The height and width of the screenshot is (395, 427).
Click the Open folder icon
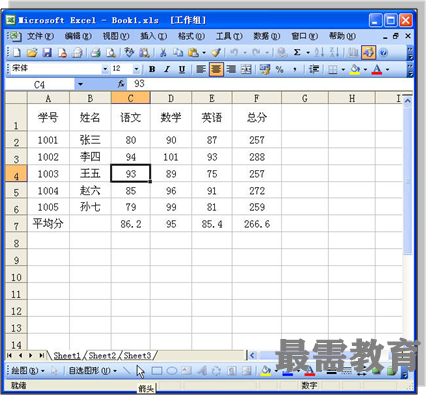(x=32, y=52)
